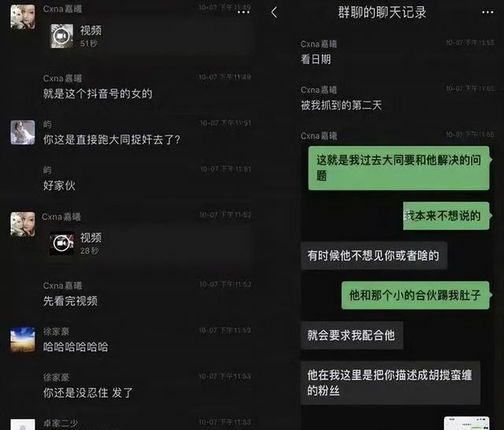Open Cxna嘉曦 avatar at the top left
Viewport: 504px width, 430px height.
pos(23,17)
